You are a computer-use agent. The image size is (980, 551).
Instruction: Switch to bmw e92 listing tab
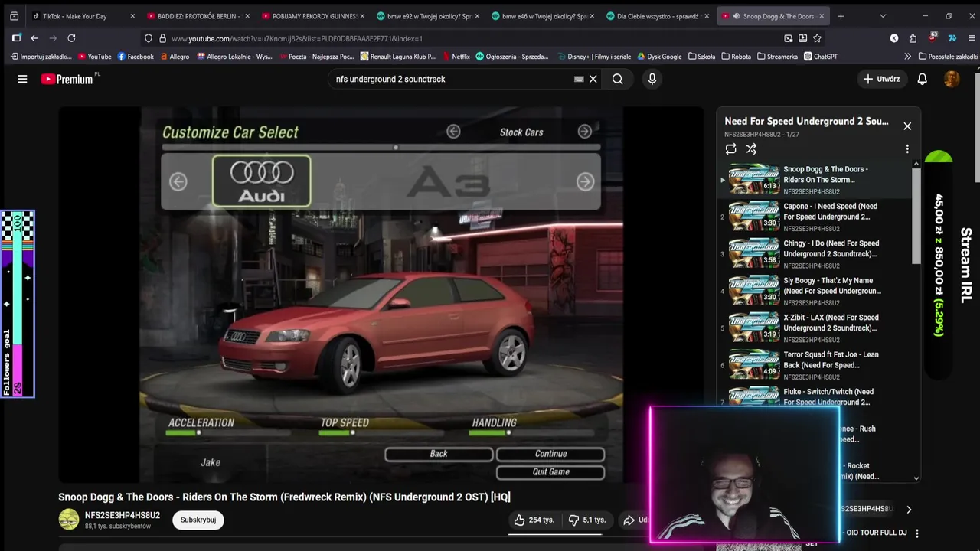coord(426,16)
